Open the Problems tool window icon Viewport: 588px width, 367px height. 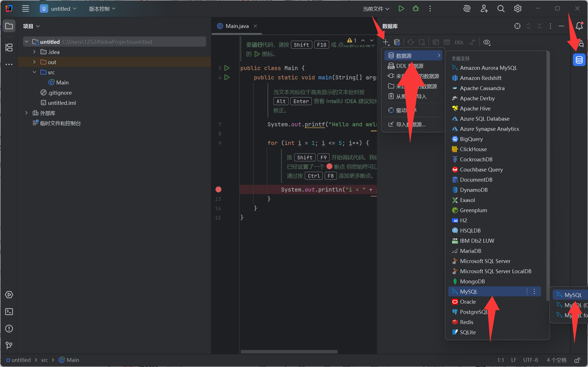tap(9, 329)
